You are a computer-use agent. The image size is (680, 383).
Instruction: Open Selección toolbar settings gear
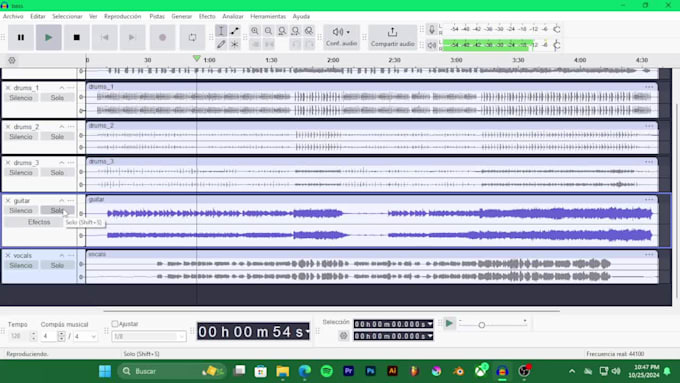343,335
